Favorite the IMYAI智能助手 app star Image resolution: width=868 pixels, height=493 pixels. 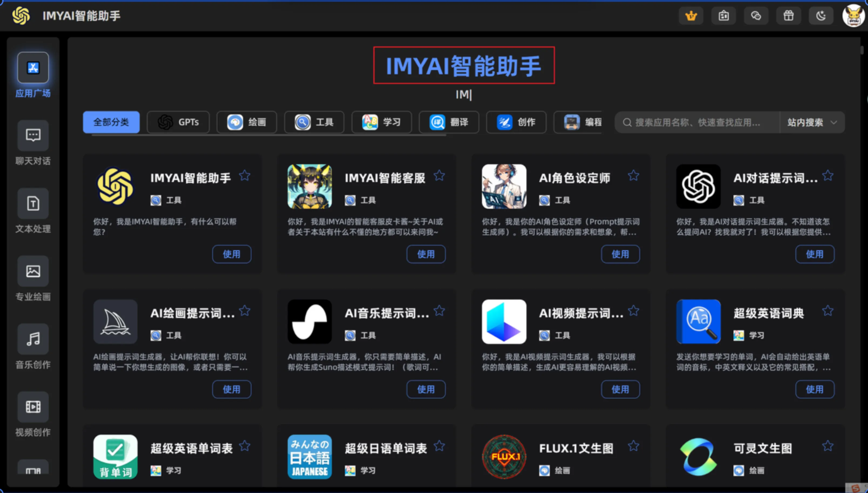tap(245, 175)
